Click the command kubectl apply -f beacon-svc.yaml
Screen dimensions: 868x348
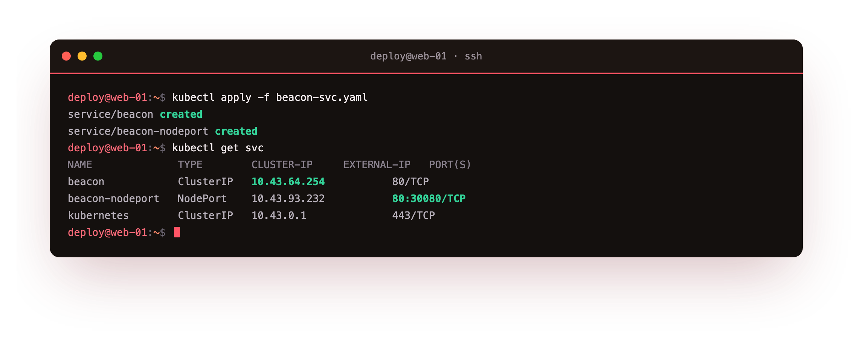click(270, 97)
